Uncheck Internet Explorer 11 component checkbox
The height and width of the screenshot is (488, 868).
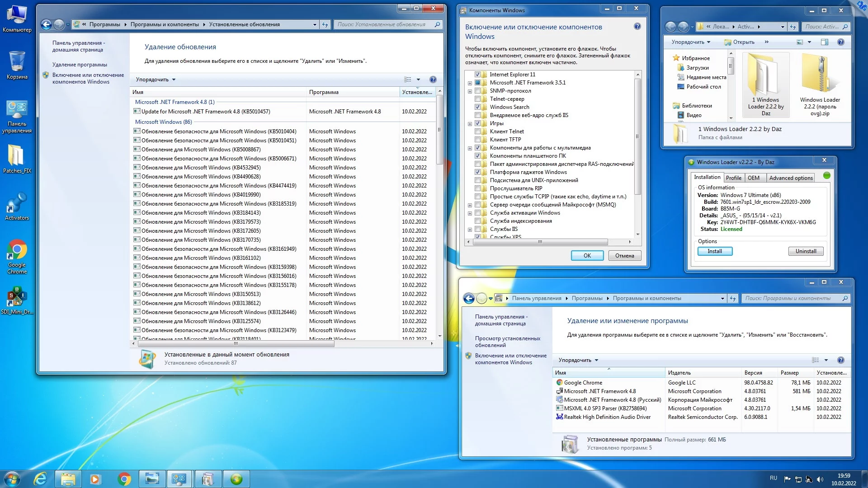[x=477, y=75]
